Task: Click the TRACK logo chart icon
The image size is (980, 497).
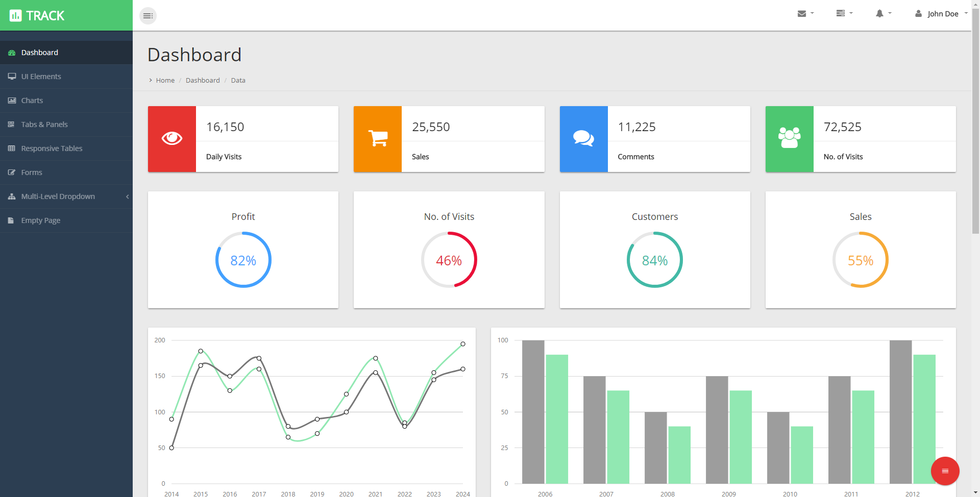Action: click(x=16, y=16)
